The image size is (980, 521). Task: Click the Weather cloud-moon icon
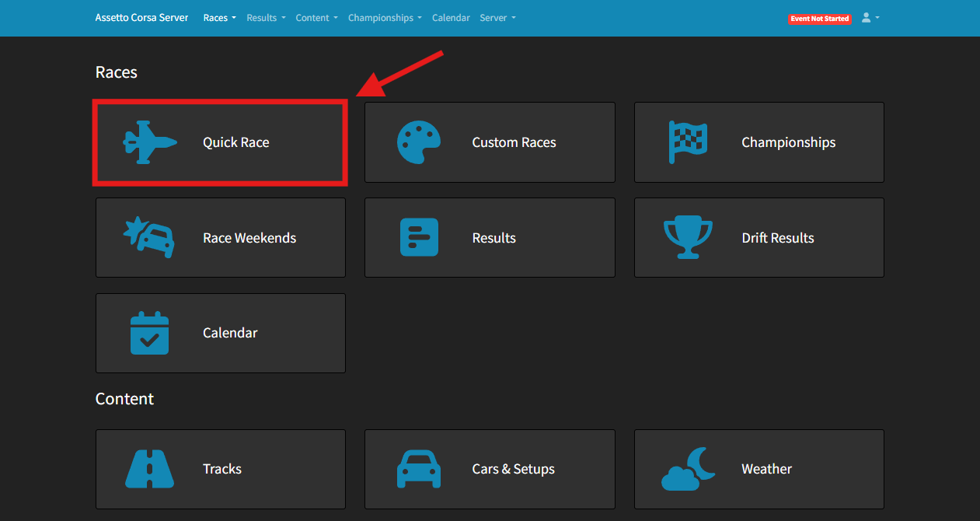[689, 469]
